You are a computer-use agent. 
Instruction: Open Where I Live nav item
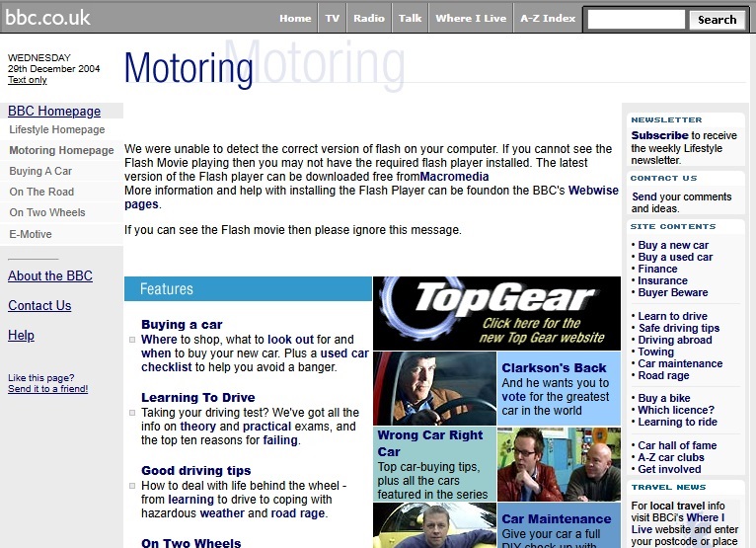[x=471, y=19]
